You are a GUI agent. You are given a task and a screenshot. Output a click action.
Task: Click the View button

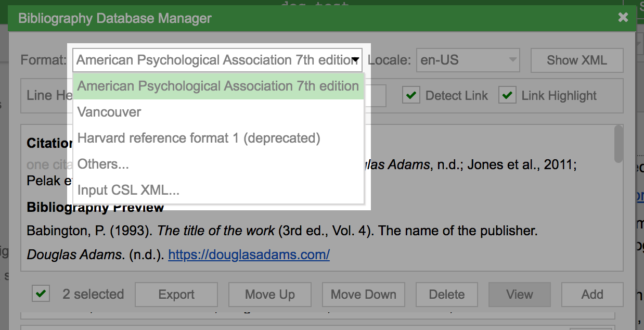click(x=520, y=295)
